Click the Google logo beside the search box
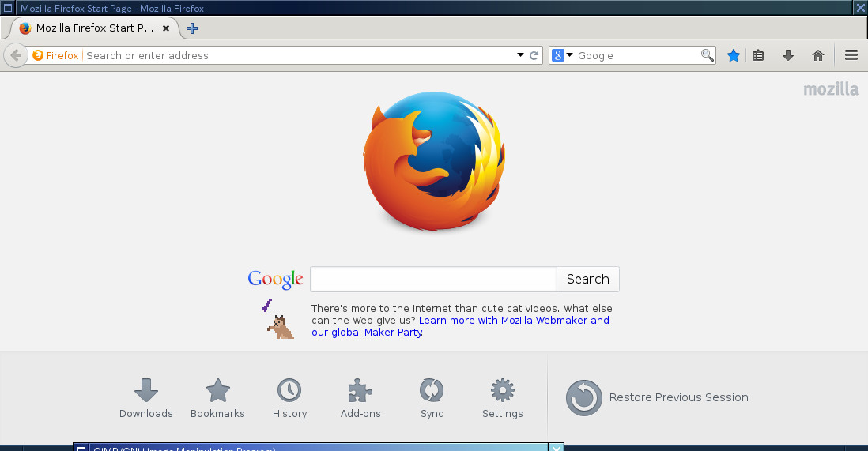Image resolution: width=868 pixels, height=451 pixels. (275, 280)
